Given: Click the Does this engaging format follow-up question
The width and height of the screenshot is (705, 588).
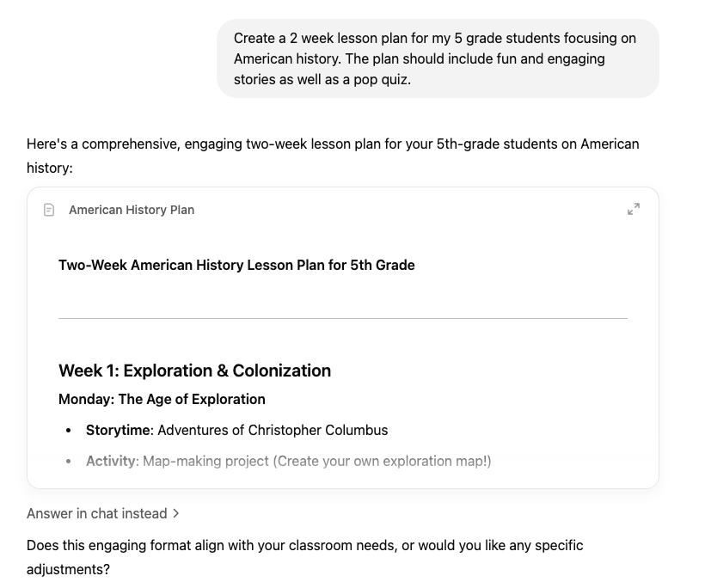Looking at the screenshot, I should point(305,557).
